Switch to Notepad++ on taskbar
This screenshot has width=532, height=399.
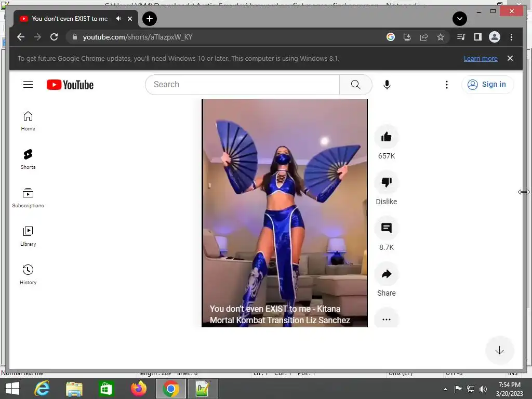click(203, 389)
